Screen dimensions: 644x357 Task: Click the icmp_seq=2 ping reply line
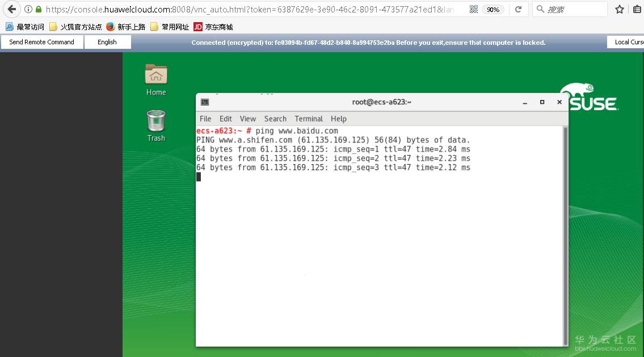333,158
